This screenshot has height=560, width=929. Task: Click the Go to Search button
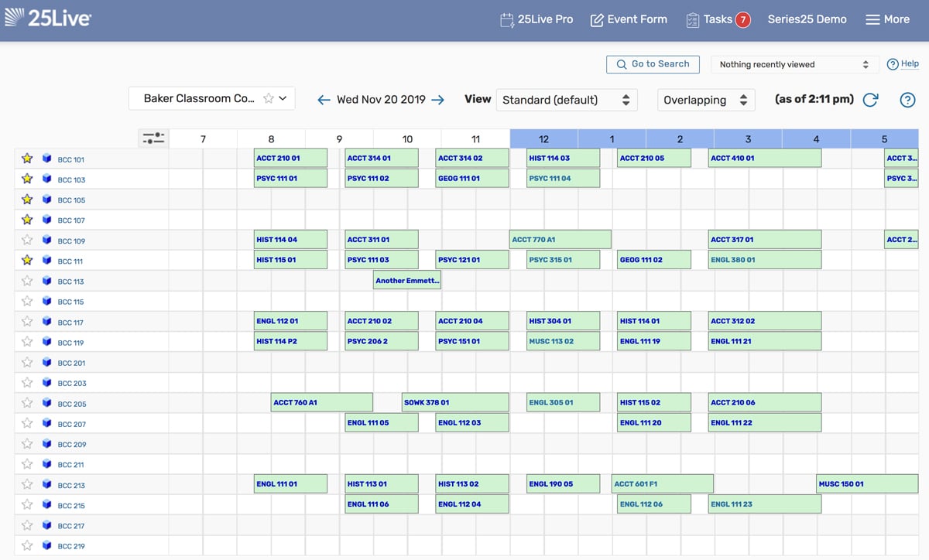(653, 64)
